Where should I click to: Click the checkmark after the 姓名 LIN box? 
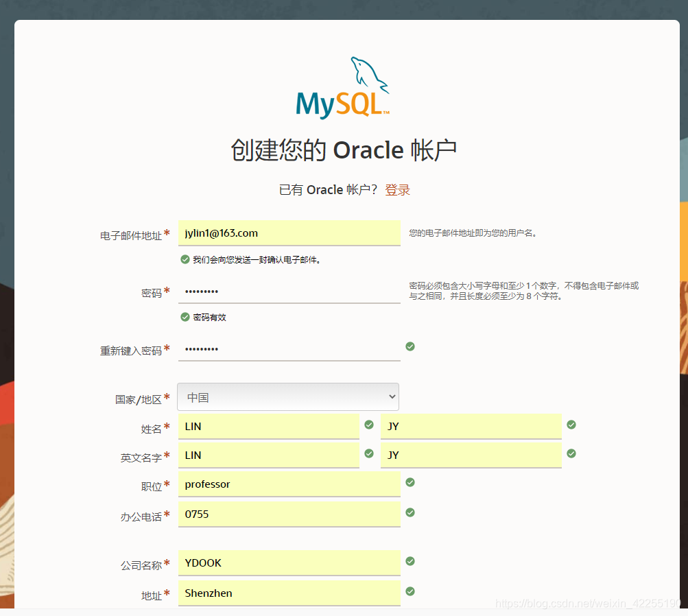(x=369, y=425)
